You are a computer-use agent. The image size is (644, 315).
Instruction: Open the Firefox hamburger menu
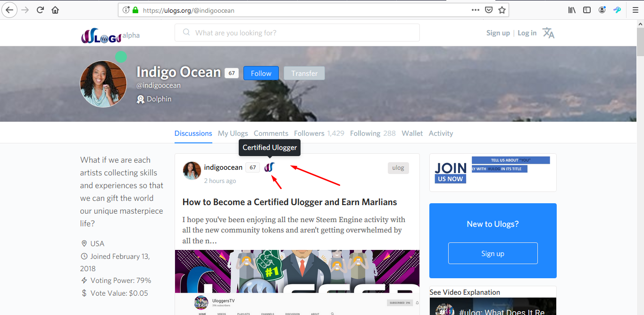(635, 10)
